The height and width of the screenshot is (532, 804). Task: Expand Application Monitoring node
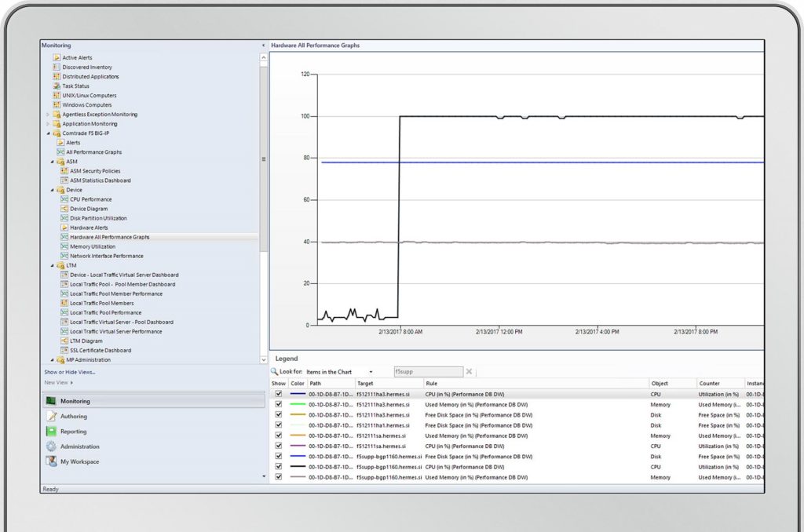[48, 123]
